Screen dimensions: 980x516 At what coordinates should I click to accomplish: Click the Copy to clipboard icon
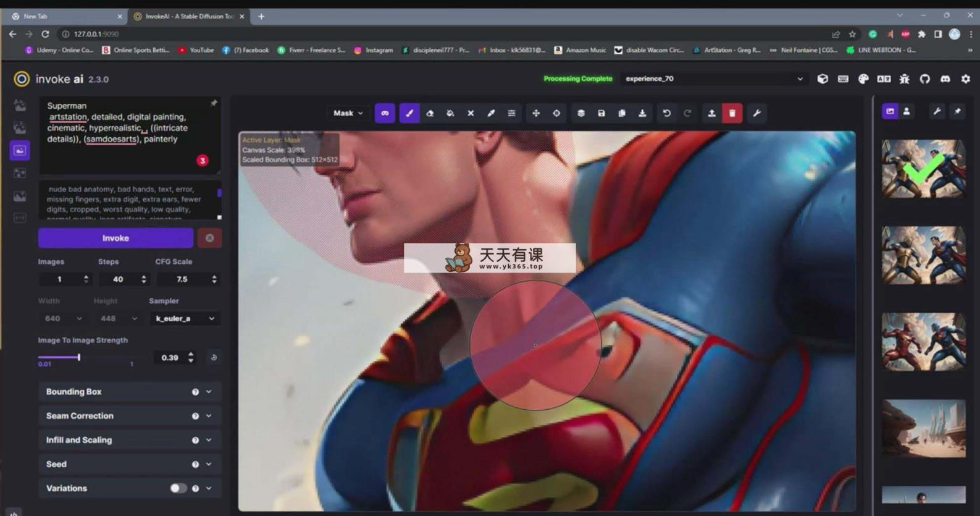click(x=622, y=113)
